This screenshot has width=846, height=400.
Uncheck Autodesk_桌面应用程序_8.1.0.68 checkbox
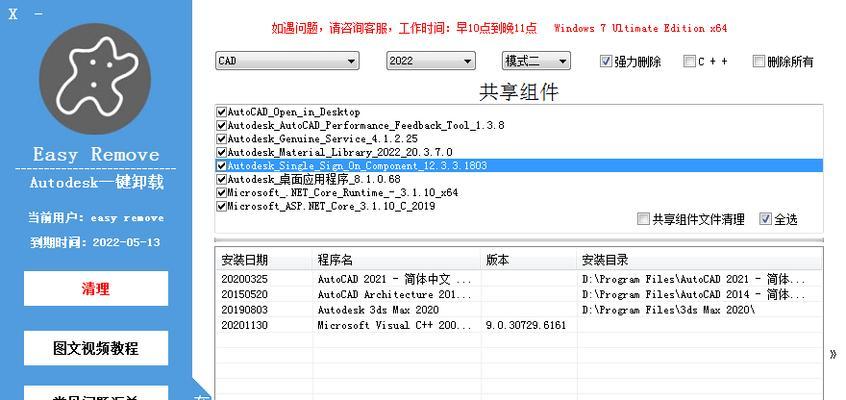click(x=221, y=179)
